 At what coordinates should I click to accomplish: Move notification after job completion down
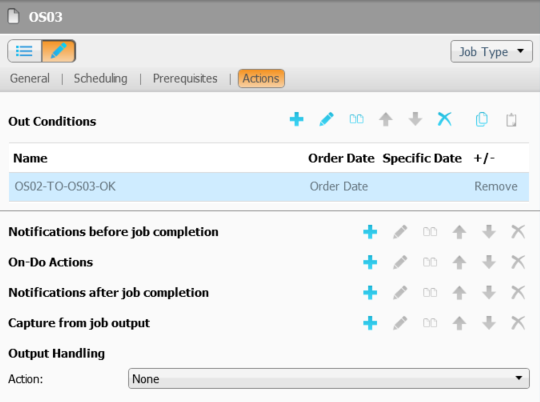[x=489, y=292]
